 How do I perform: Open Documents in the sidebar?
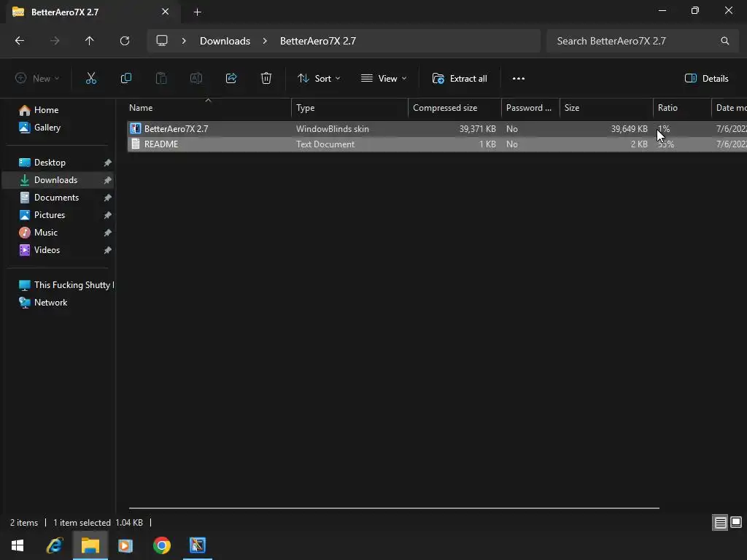pos(56,198)
